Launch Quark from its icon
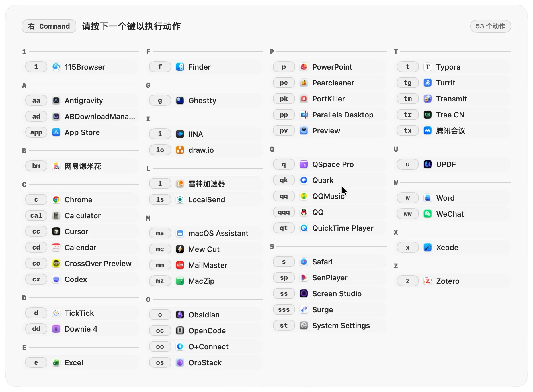 304,180
